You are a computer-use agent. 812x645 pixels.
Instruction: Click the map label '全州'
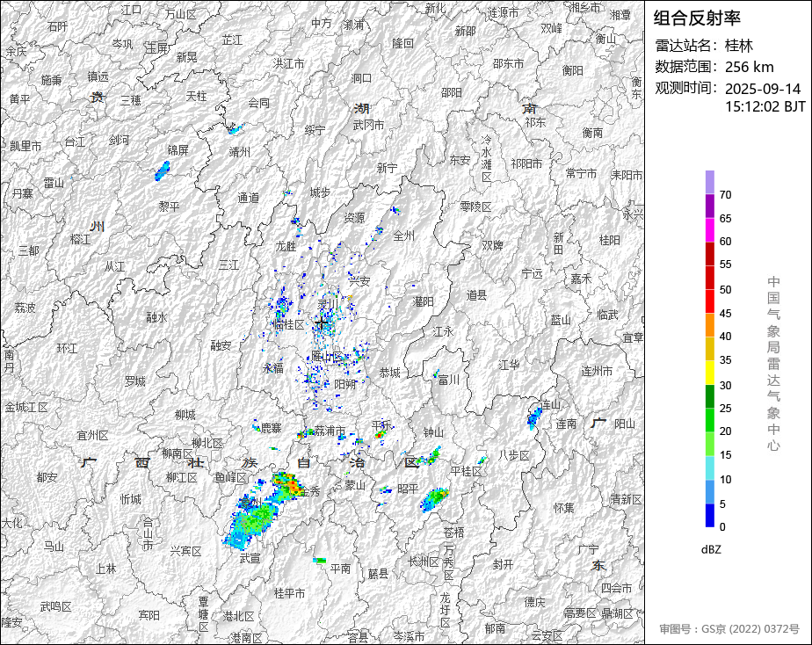(x=404, y=236)
